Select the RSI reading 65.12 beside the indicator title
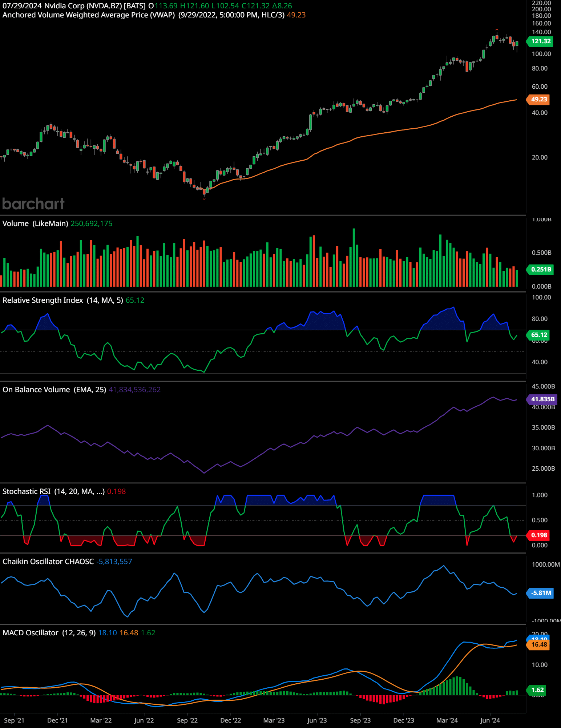This screenshot has width=561, height=728. [135, 300]
